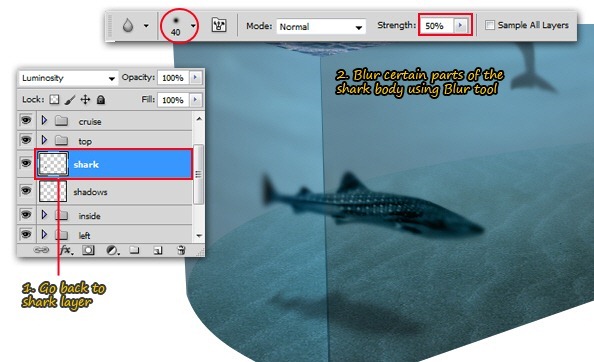Open the Mode Normal dropdown

tap(321, 27)
